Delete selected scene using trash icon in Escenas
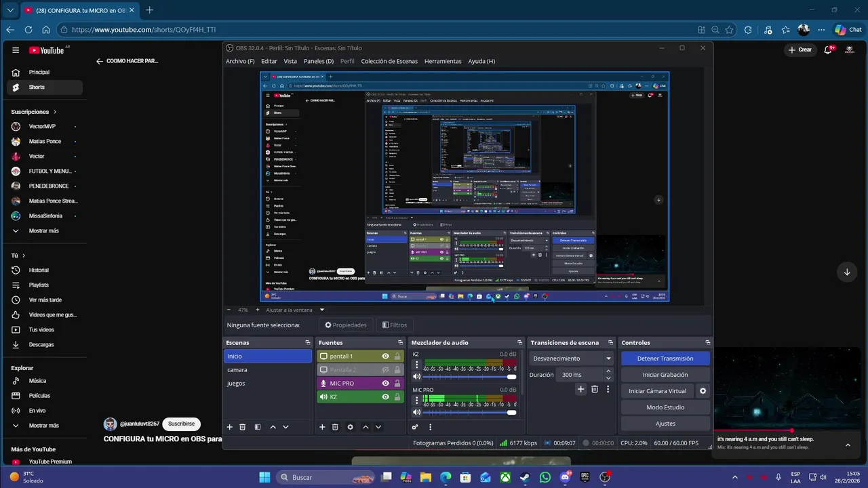868x488 pixels. pos(242,427)
